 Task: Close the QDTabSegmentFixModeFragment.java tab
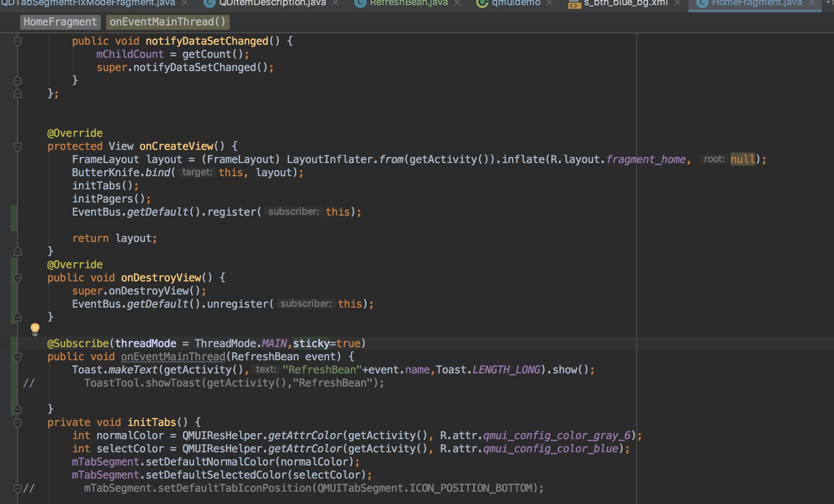[185, 3]
